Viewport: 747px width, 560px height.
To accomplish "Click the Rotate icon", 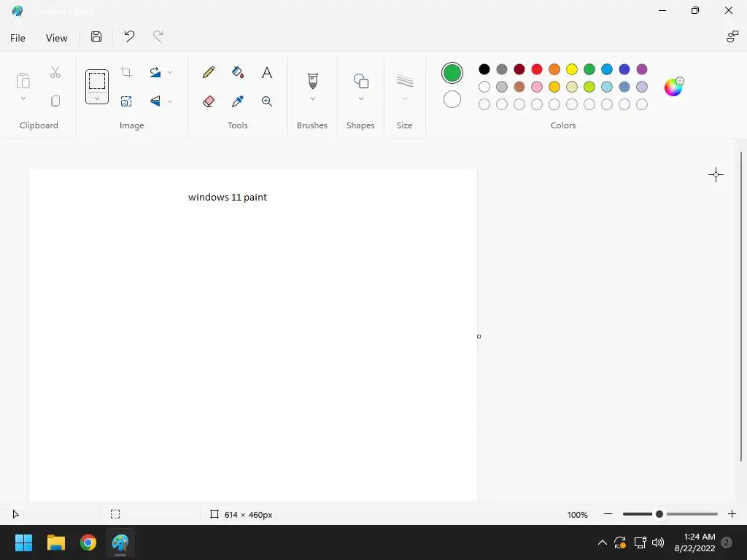I will [155, 72].
